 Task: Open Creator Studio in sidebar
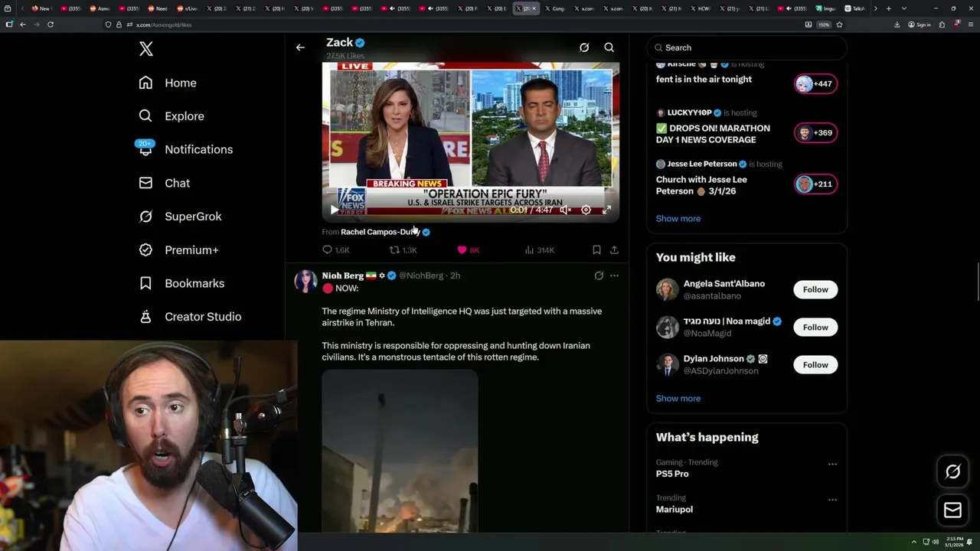coord(190,317)
